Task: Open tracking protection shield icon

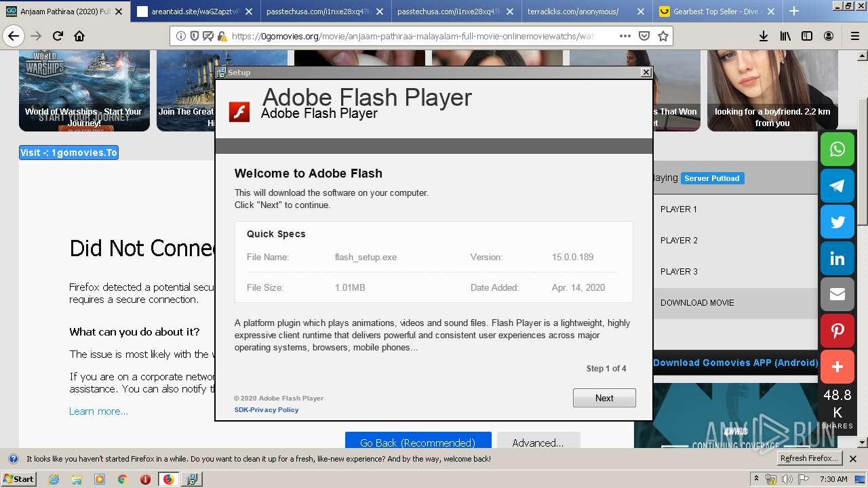Action: tap(194, 36)
